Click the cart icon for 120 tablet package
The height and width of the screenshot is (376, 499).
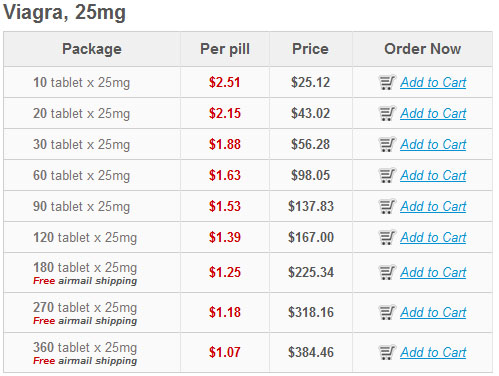point(387,237)
